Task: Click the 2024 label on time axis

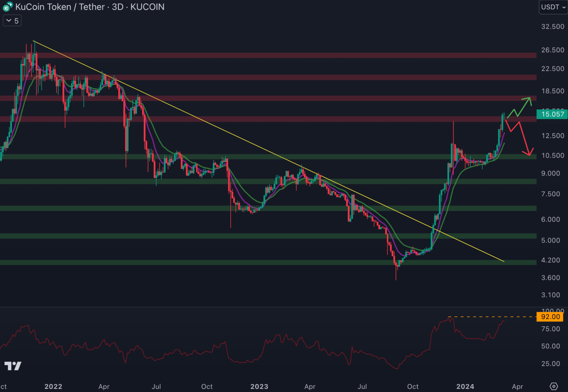Action: (465, 387)
